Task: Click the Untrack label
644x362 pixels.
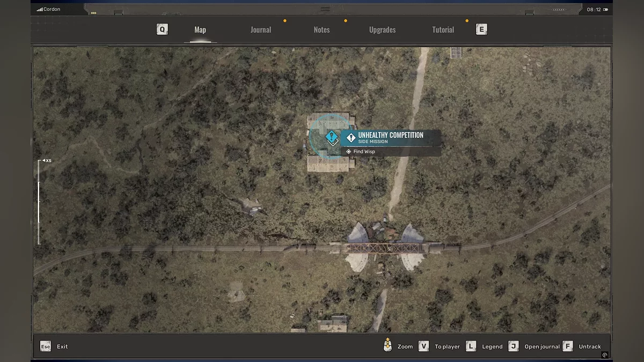Action: point(589,346)
